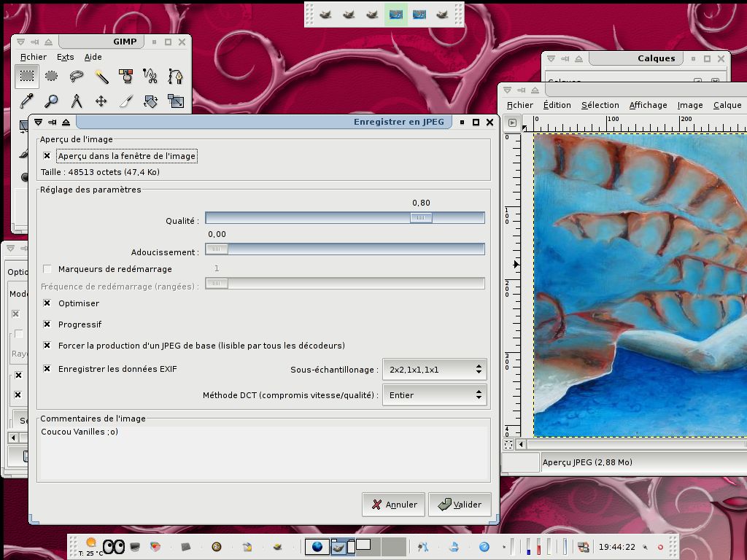
Task: Click the 'Taille : 48513 octets (47,4 Ko)' label
Action: (100, 172)
